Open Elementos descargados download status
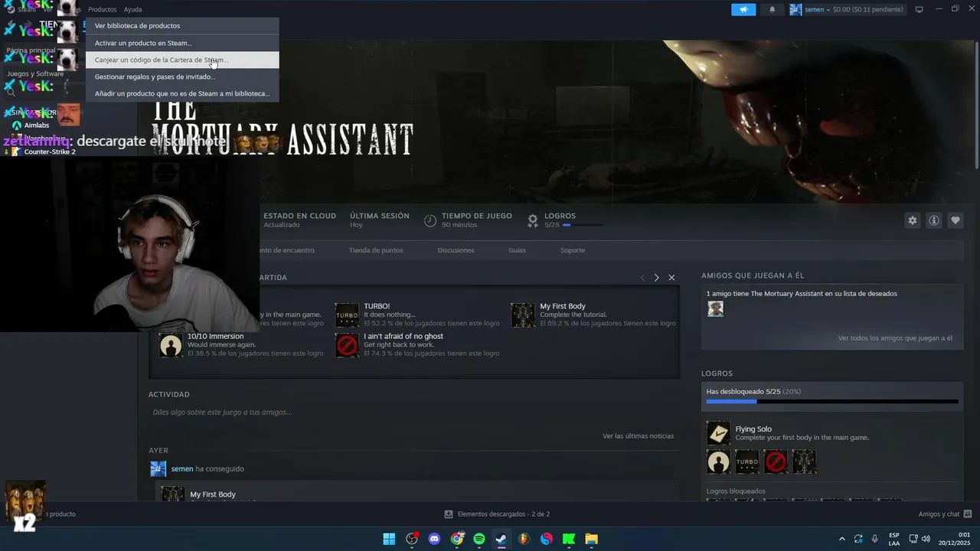 497,514
